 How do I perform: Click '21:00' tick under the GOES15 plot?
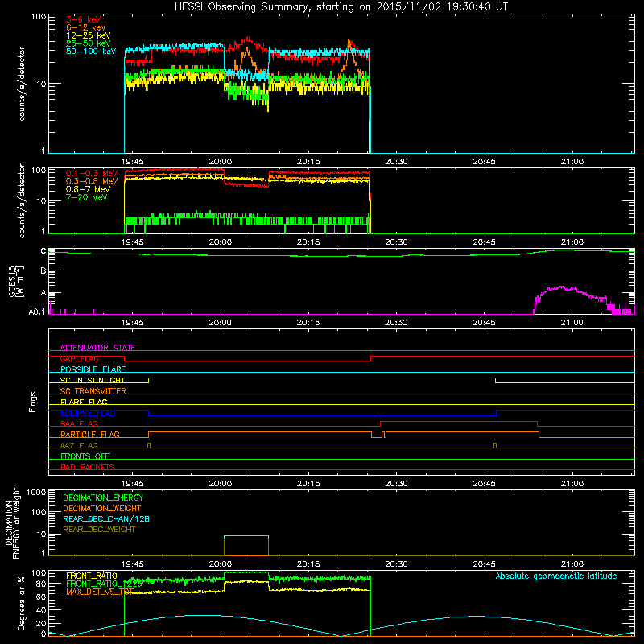[x=572, y=323]
